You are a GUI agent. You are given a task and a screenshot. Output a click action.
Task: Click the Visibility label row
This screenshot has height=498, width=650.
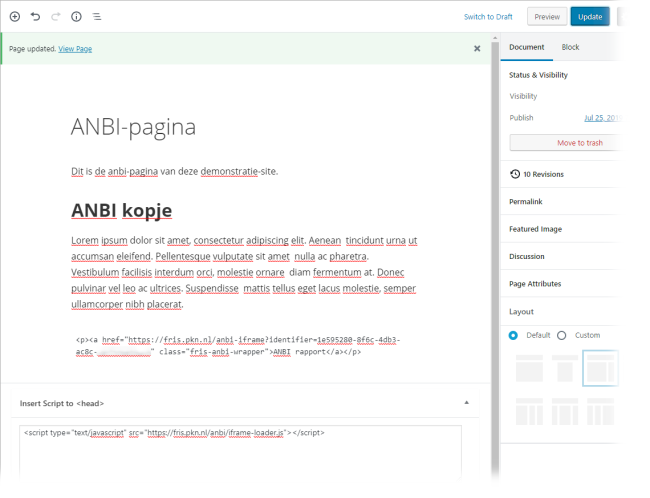[x=523, y=96]
